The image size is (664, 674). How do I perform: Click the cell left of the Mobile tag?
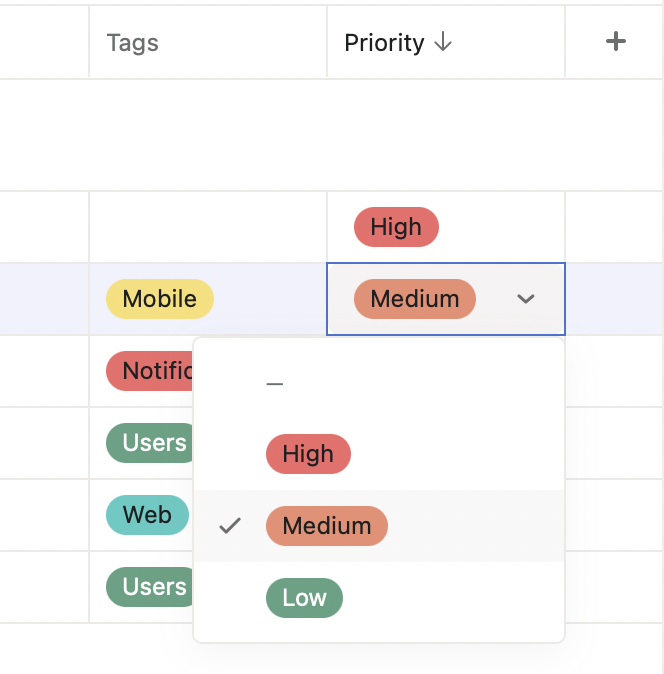pos(44,299)
